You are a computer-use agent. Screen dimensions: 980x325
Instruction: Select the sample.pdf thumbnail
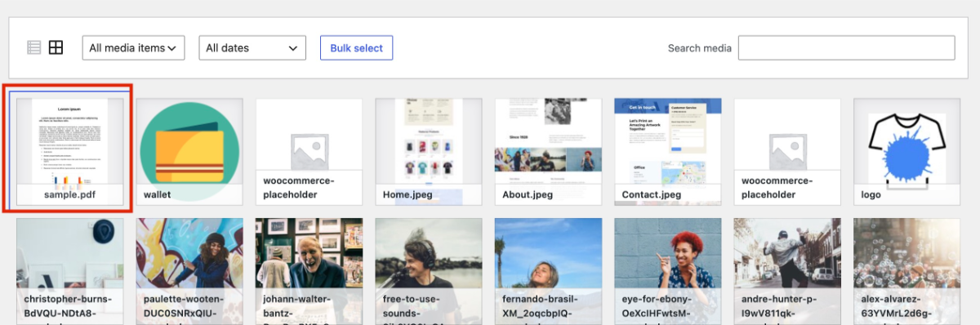70,152
